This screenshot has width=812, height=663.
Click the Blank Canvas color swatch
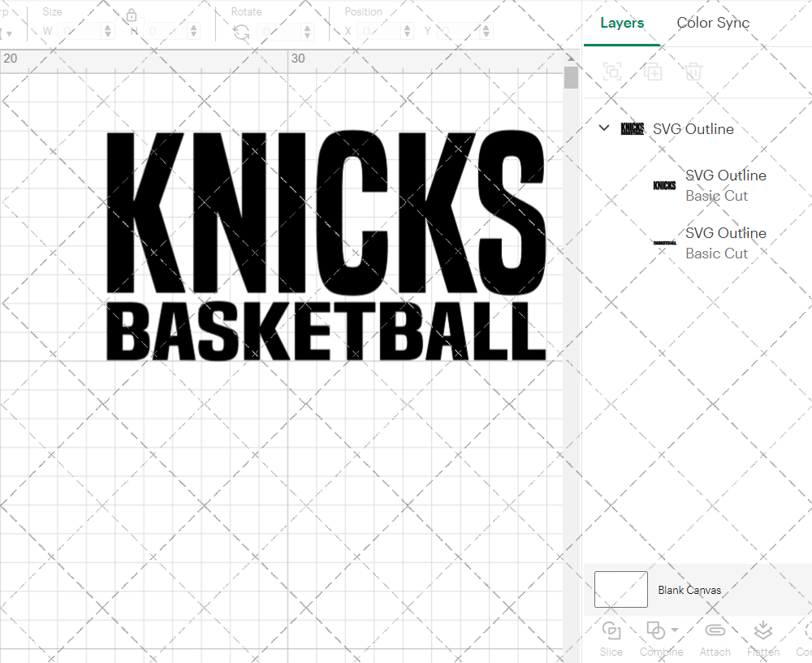pyautogui.click(x=620, y=590)
